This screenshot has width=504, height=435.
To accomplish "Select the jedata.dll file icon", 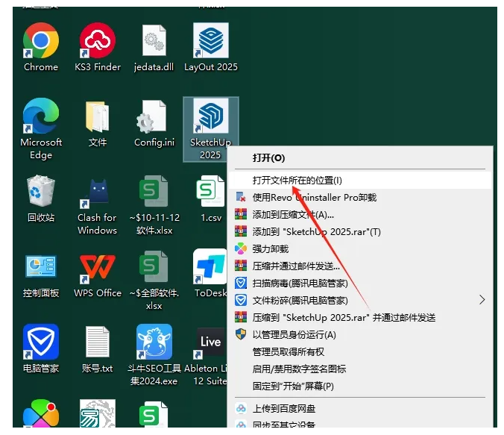I will tap(154, 47).
